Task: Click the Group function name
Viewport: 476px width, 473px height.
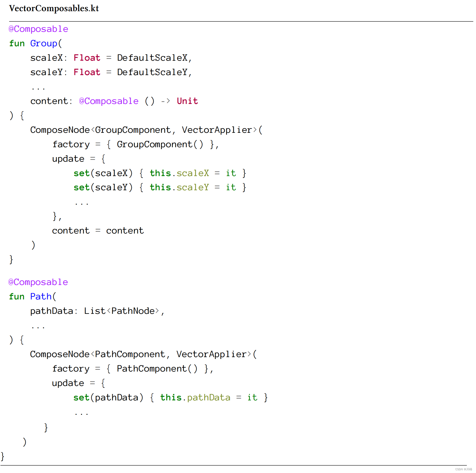Action: pyautogui.click(x=44, y=44)
